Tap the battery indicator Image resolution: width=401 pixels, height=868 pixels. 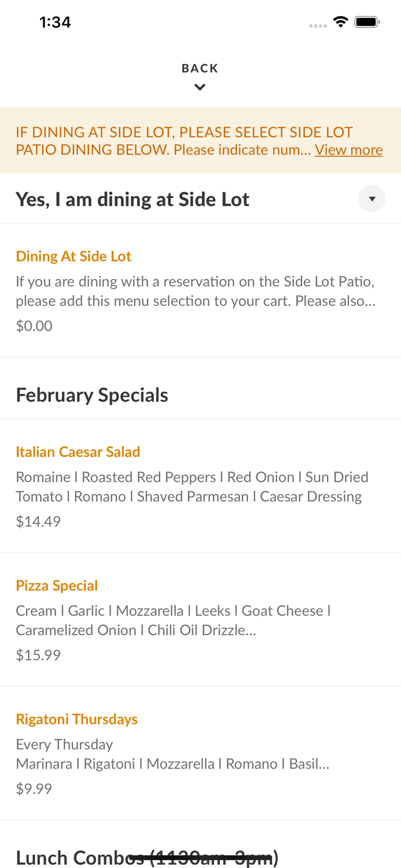pyautogui.click(x=366, y=21)
